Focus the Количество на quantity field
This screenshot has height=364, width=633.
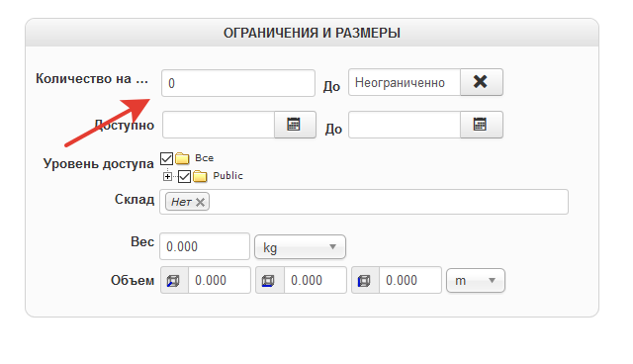(x=238, y=83)
